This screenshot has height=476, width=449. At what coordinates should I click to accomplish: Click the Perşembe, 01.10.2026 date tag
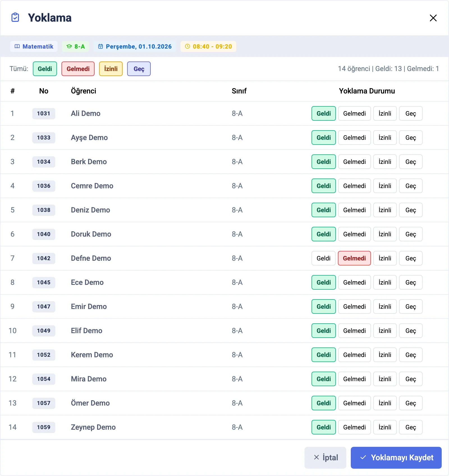135,46
